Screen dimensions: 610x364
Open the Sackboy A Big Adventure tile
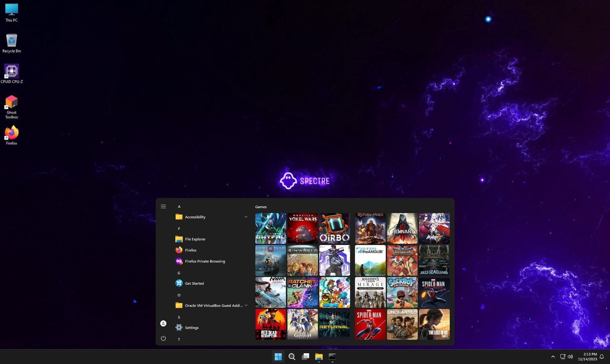(402, 292)
